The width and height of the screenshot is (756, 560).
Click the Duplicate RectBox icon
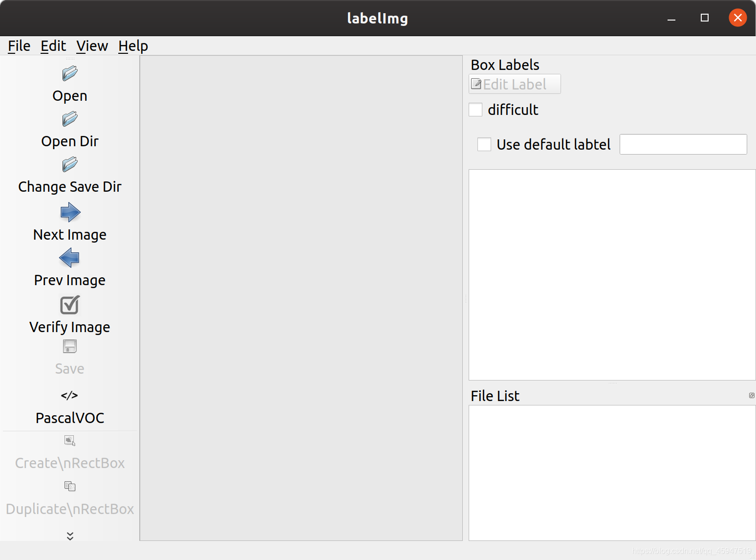pos(69,486)
